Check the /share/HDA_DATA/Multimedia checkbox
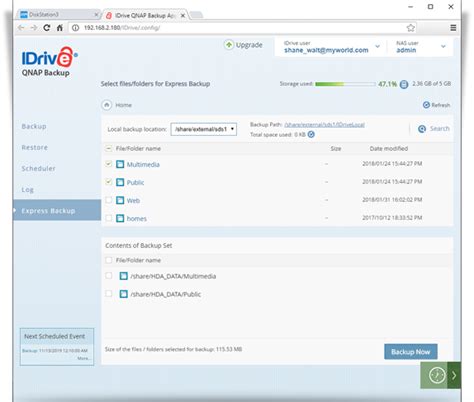 pyautogui.click(x=108, y=276)
